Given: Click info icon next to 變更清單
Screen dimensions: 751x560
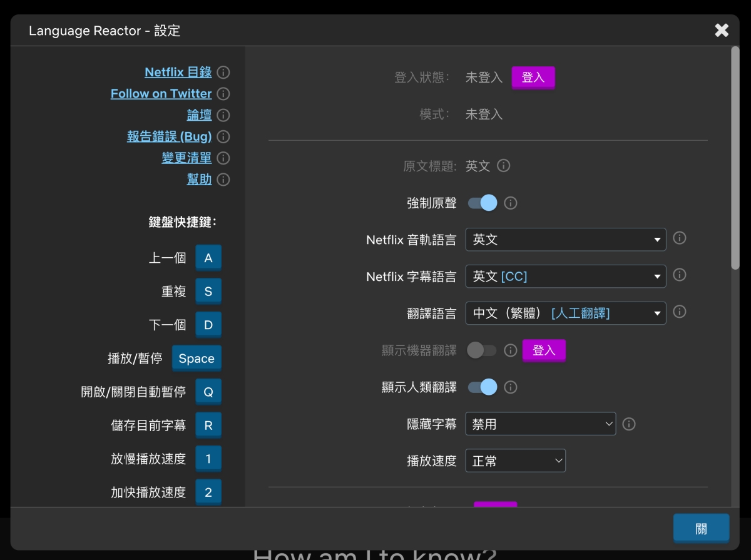Looking at the screenshot, I should click(223, 158).
